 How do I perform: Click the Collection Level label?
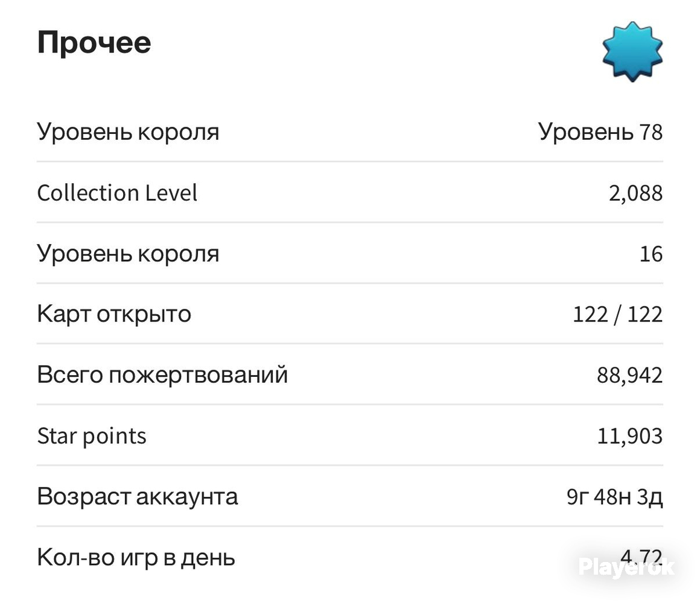tap(117, 193)
